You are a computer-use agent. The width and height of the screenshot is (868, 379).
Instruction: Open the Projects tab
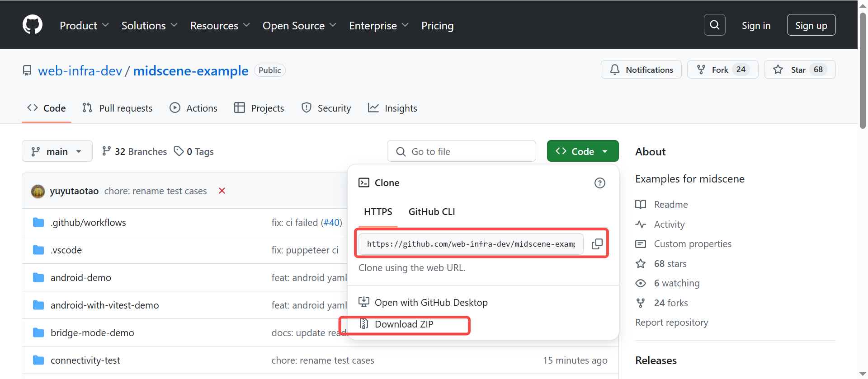[259, 108]
